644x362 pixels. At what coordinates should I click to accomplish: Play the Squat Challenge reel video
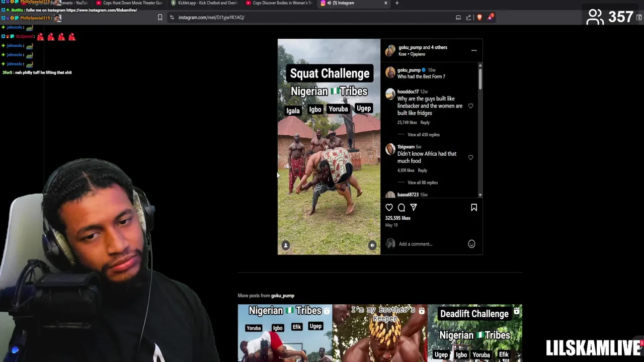[329, 147]
